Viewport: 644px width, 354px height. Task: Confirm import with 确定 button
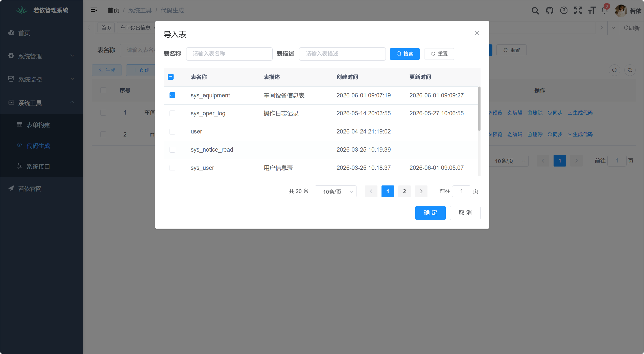point(430,213)
